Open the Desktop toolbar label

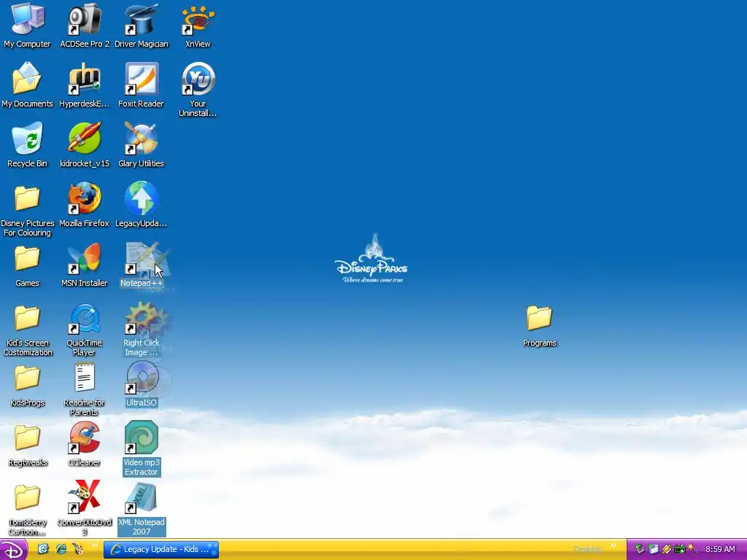pos(587,550)
